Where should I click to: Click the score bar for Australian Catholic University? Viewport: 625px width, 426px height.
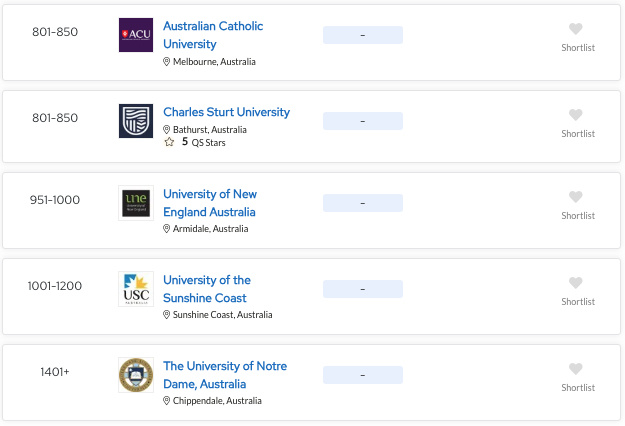[x=362, y=35]
